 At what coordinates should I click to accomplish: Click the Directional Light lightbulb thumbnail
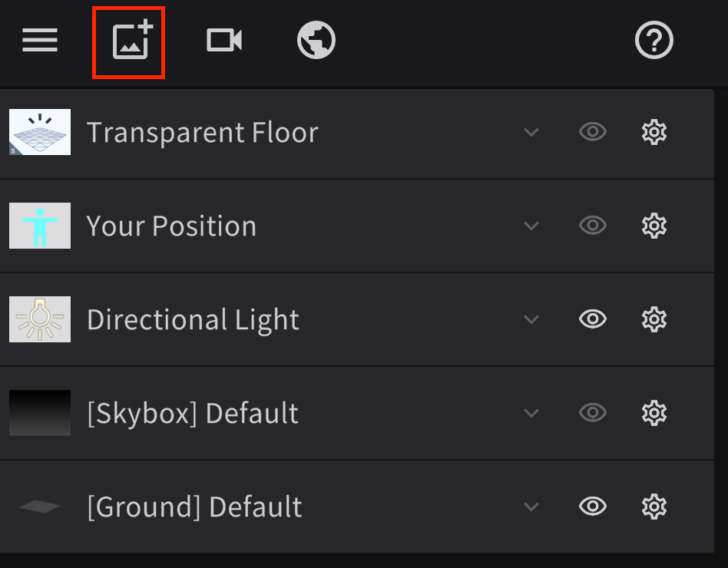(40, 319)
